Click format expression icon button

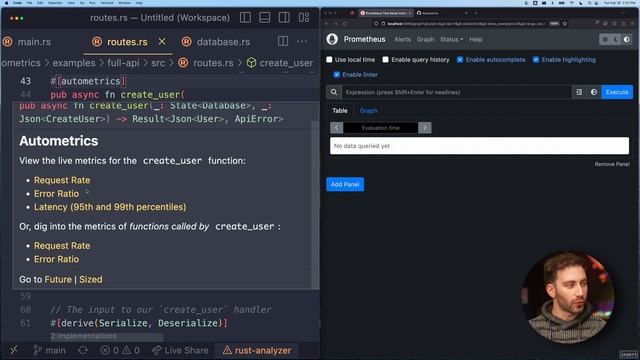click(x=579, y=92)
